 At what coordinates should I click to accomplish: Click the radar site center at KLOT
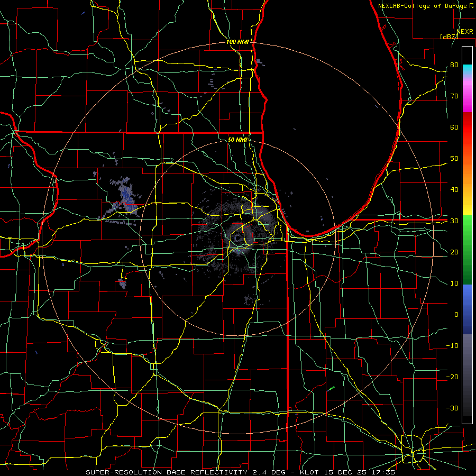click(237, 239)
